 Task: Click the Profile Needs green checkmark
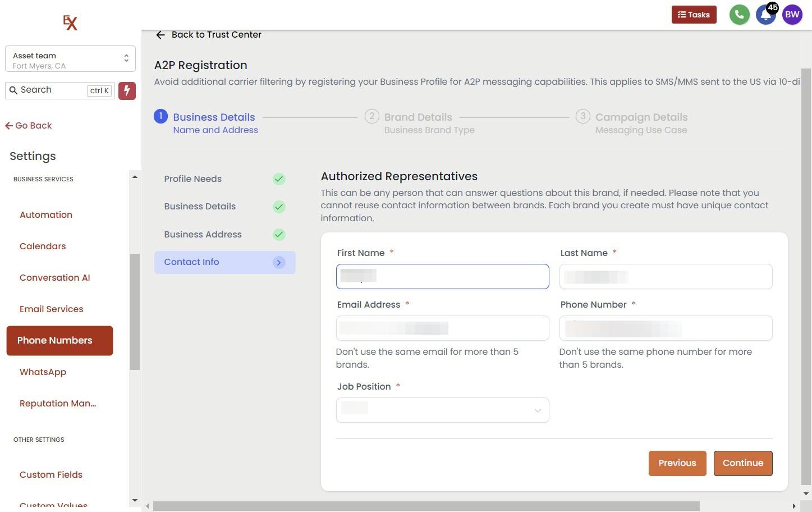[x=279, y=179]
